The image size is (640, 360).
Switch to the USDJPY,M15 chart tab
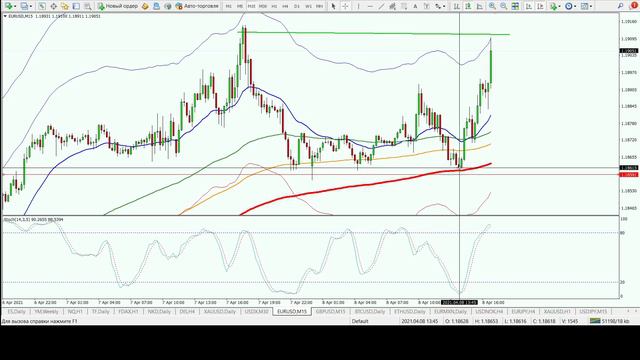tap(593, 311)
